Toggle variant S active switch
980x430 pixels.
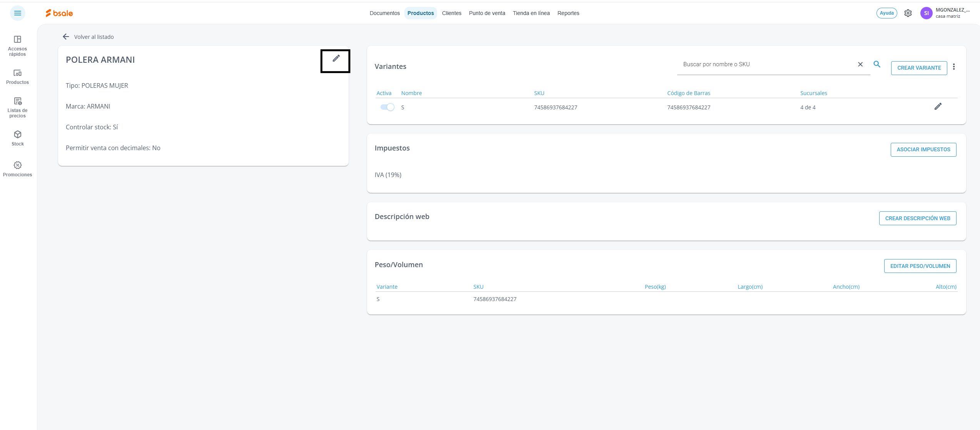click(x=387, y=107)
